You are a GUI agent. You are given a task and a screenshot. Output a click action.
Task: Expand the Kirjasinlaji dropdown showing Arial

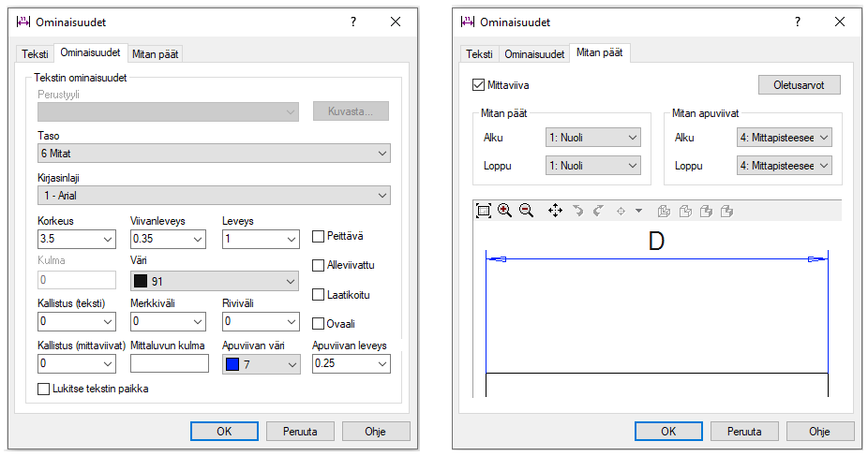(x=214, y=195)
